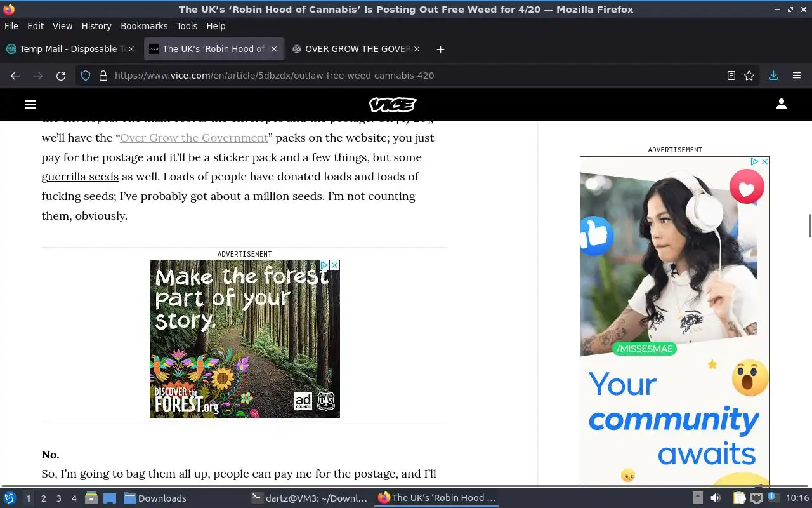Switch to the dartz@VM3 terminal window
Screen dimensions: 812x508
310,498
